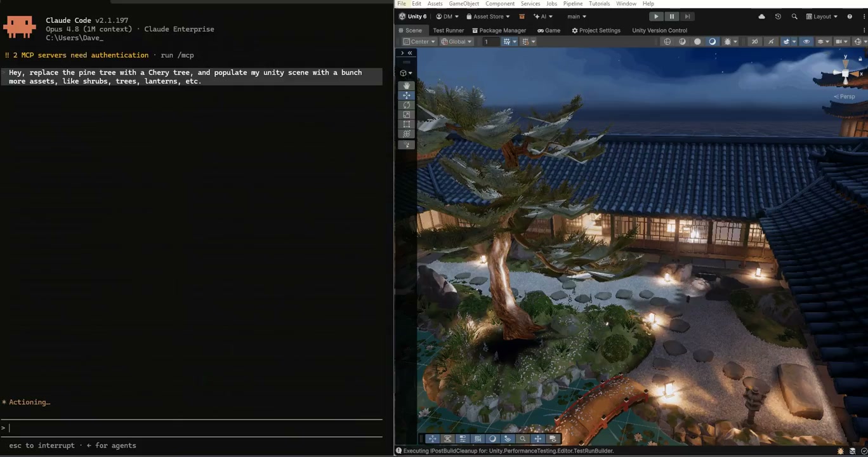Toggle the active shaded draw mode
Screen dimensions: 868x457
(x=712, y=42)
